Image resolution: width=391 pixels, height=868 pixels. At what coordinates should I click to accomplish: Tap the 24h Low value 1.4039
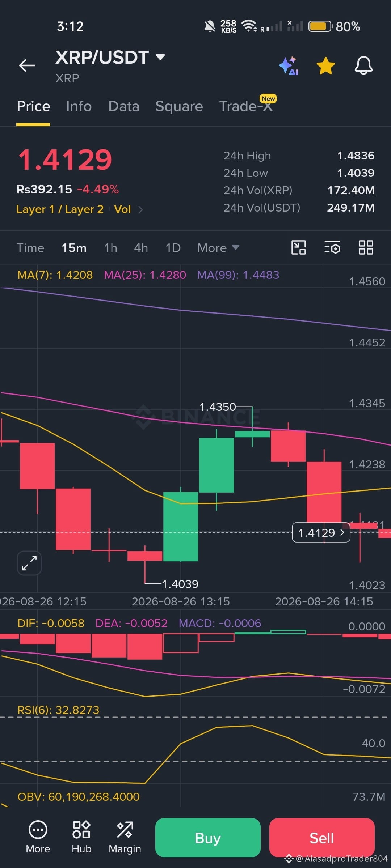356,173
